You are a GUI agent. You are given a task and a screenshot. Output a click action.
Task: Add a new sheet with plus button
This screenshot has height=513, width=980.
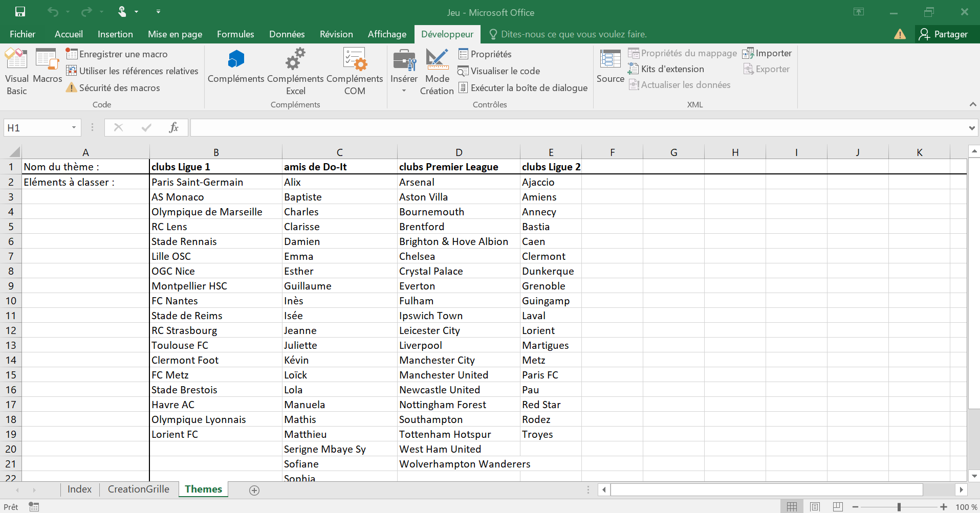(254, 490)
